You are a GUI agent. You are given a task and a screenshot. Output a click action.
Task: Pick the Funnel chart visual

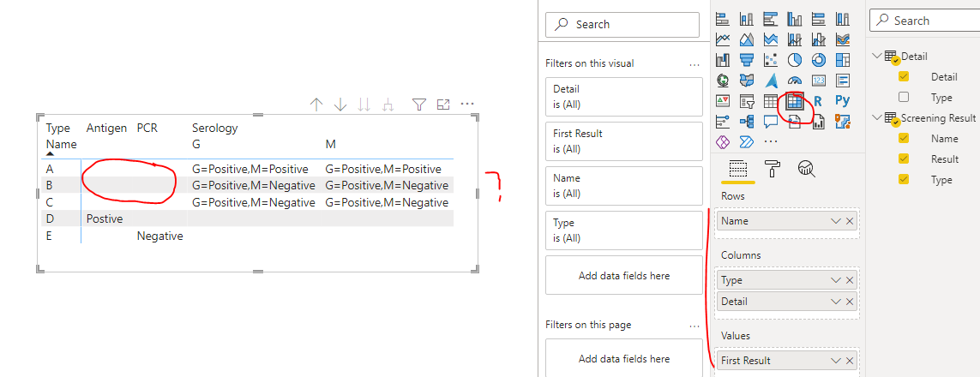(746, 60)
